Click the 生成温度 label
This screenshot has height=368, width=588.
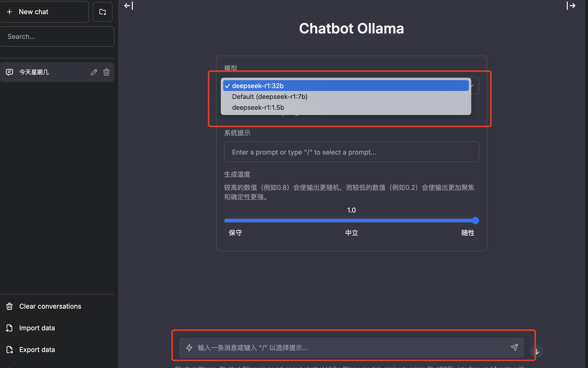pos(237,174)
